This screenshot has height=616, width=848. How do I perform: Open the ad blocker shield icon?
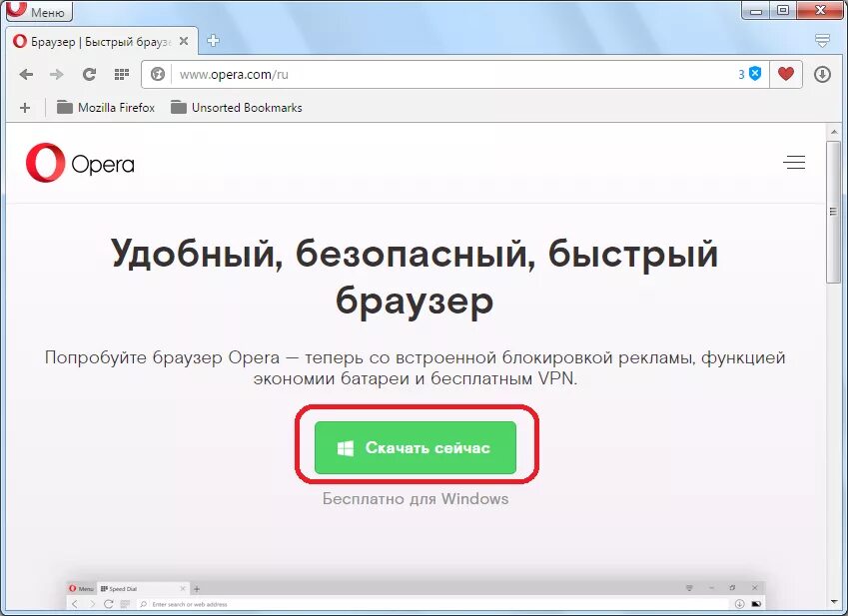(755, 74)
